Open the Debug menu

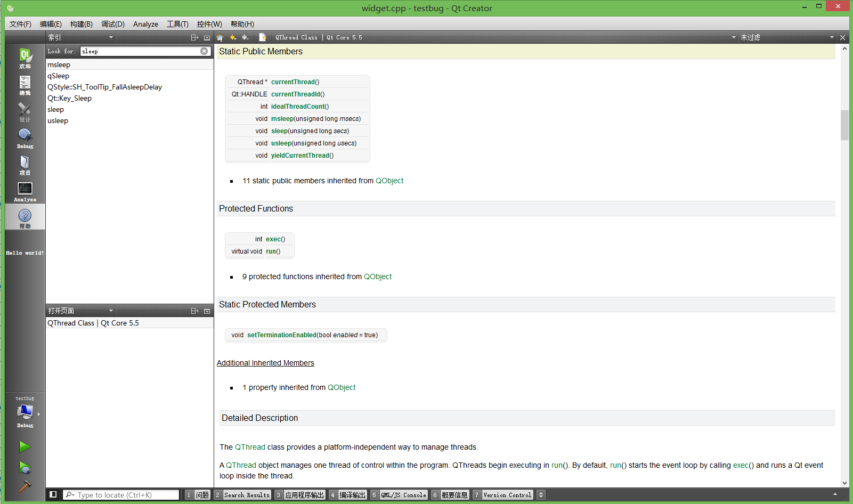(113, 24)
